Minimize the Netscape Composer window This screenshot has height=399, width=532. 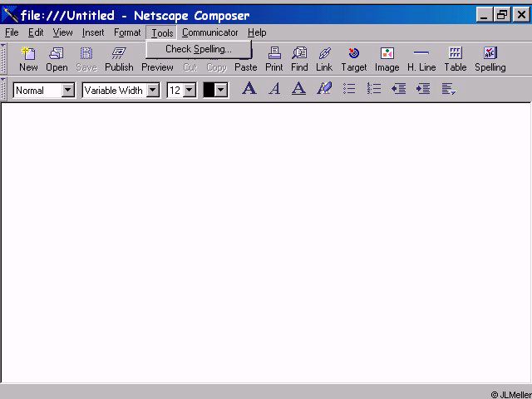(484, 15)
